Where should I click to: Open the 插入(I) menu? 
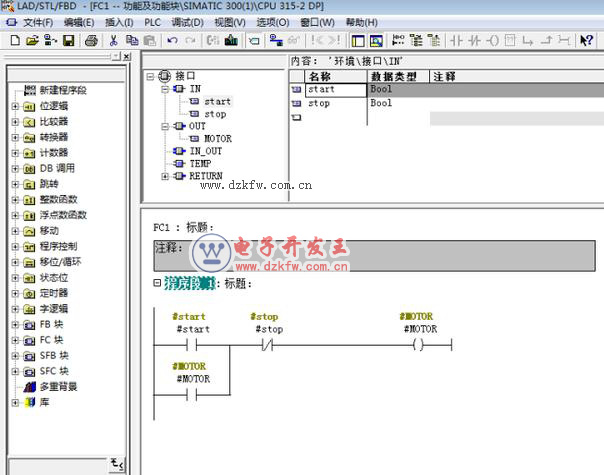pos(119,22)
